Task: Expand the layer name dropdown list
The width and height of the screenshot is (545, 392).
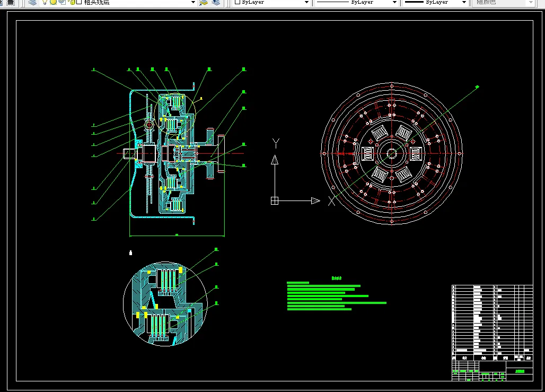Action: point(193,2)
